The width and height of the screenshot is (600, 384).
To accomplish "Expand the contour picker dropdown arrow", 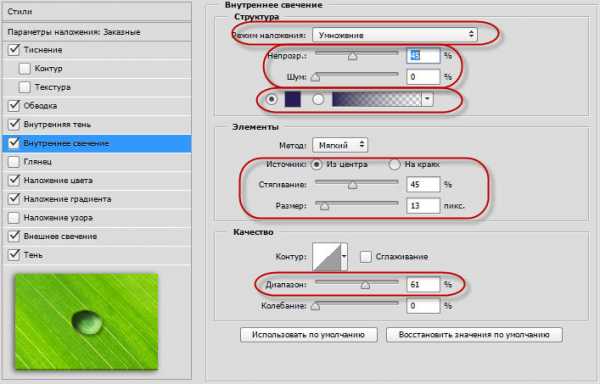I will pos(344,257).
